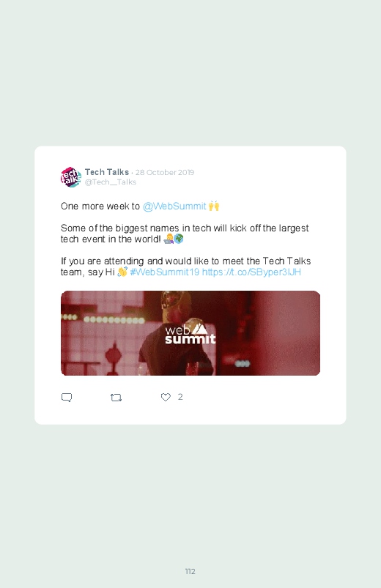Open the #WebSummit19 hashtag
This screenshot has height=588, width=381.
click(164, 272)
